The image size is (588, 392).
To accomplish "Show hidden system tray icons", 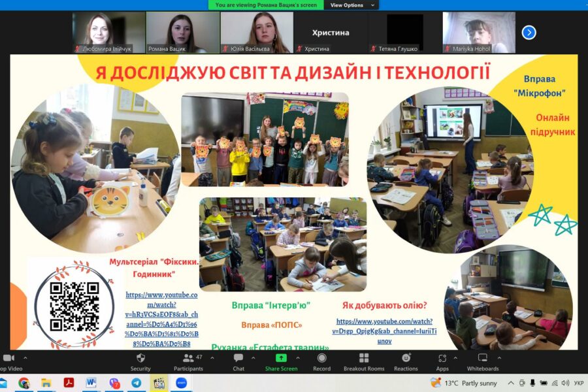I will point(510,383).
